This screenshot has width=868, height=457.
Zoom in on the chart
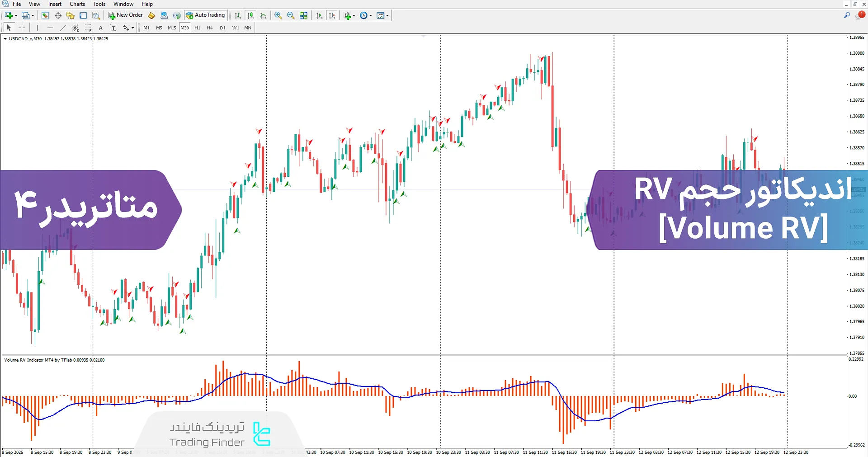coord(278,15)
